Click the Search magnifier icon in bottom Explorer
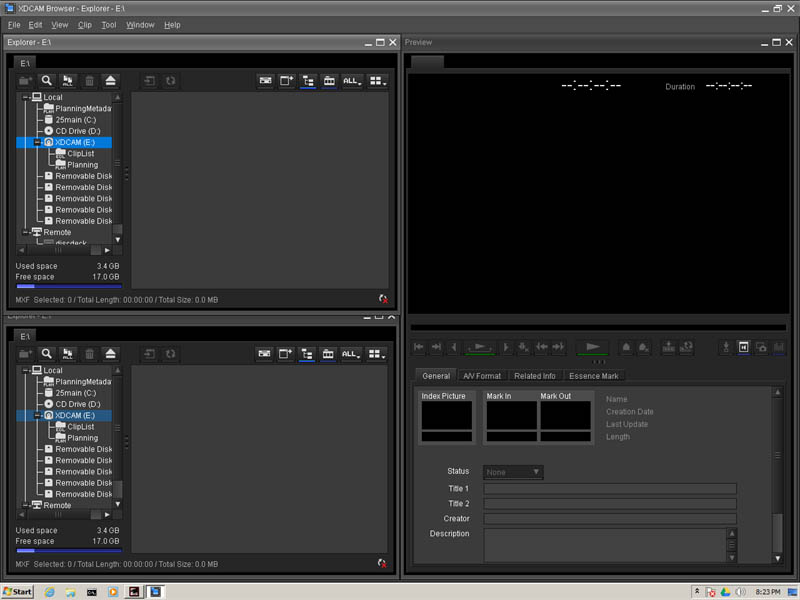Screen dimensions: 800x600 click(46, 354)
